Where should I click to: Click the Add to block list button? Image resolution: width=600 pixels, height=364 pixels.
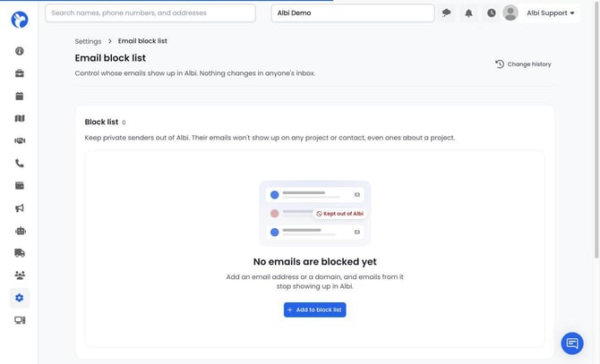click(314, 309)
